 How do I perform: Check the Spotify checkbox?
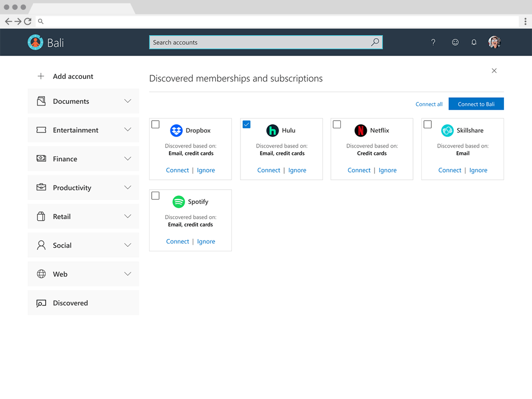pyautogui.click(x=155, y=196)
